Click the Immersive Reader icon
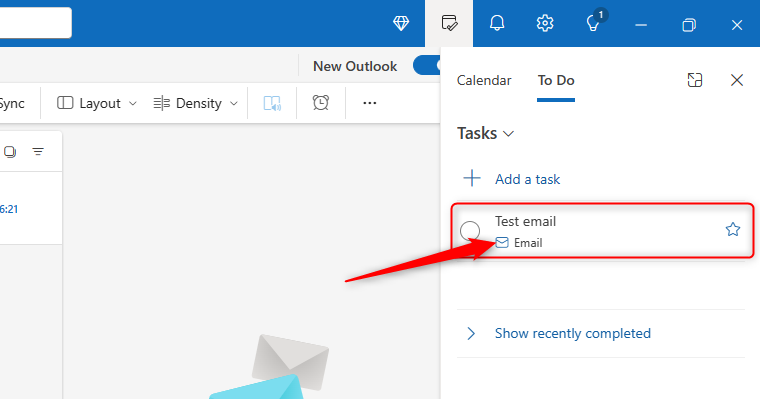The width and height of the screenshot is (760, 399). coord(272,103)
